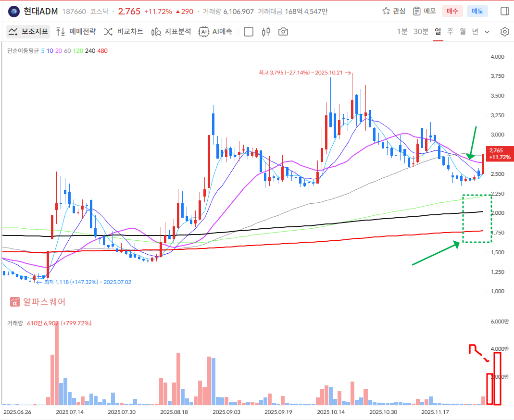Switch to the 1분 chart interval

click(402, 32)
